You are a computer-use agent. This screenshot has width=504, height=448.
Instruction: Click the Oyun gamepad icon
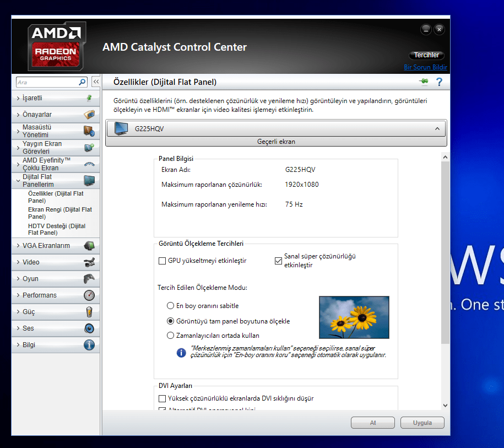(x=89, y=278)
